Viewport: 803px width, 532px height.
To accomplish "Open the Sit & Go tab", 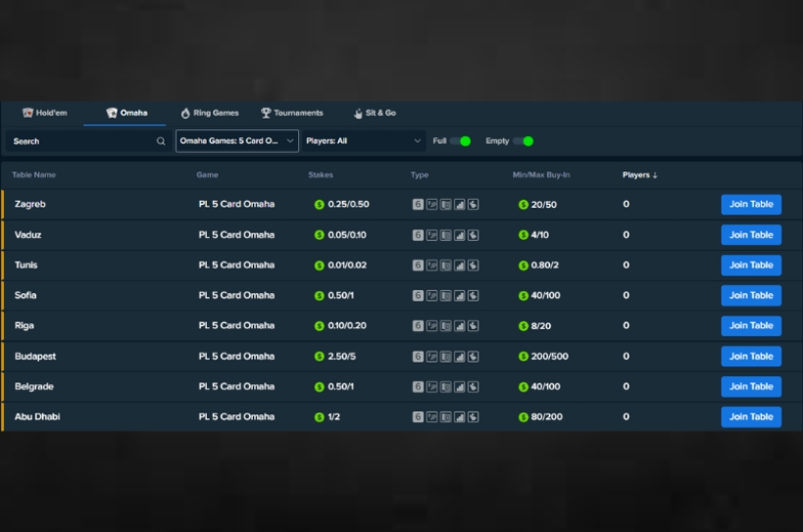I will coord(375,113).
